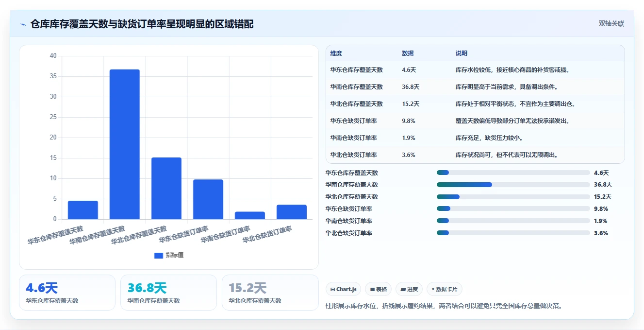Click the 华北仓缺货订单率 chart bar
The image size is (644, 330).
(x=292, y=212)
